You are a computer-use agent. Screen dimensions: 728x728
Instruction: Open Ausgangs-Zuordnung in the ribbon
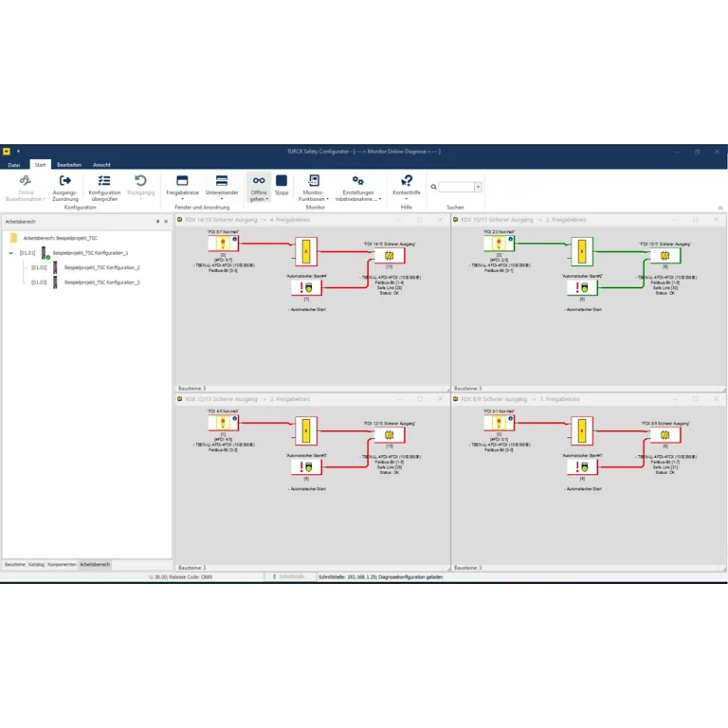point(65,188)
